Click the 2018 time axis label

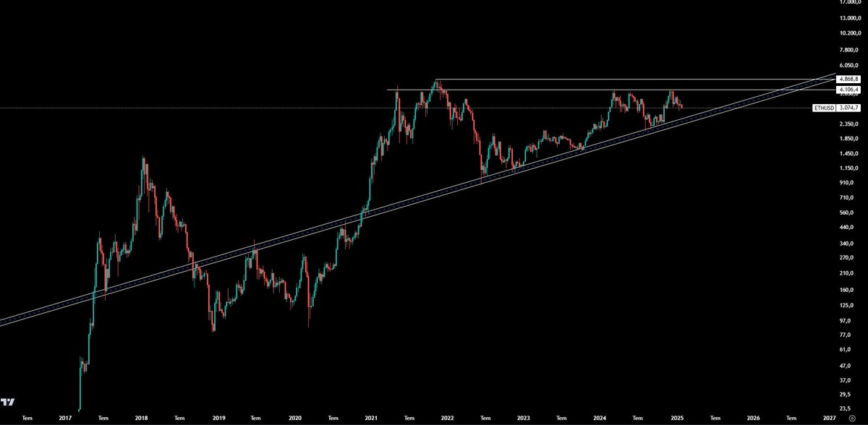tap(141, 418)
